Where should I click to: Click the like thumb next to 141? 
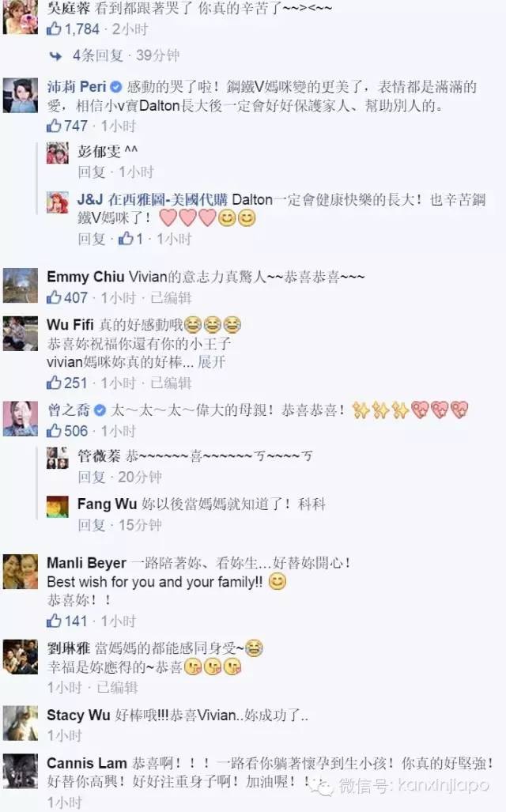[x=54, y=621]
